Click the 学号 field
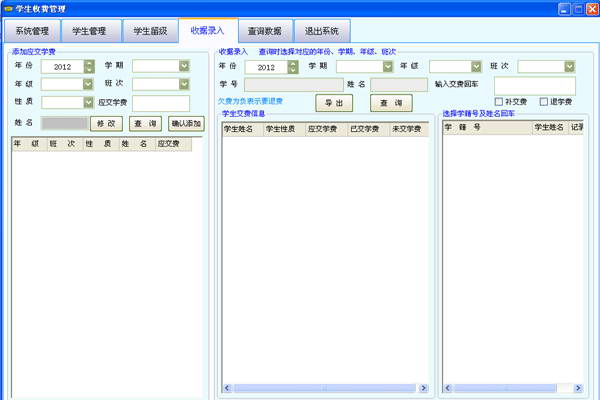 coord(294,85)
